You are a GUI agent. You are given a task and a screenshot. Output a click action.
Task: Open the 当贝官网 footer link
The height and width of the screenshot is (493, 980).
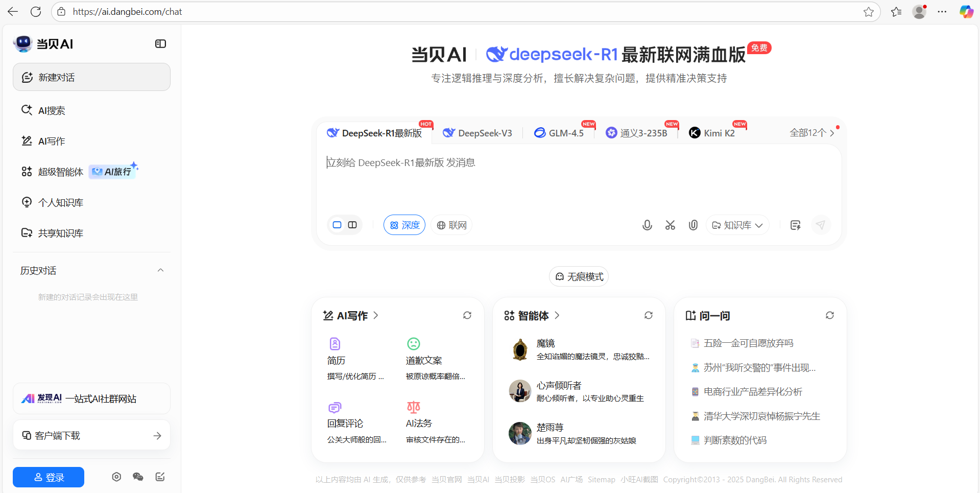[x=446, y=480]
